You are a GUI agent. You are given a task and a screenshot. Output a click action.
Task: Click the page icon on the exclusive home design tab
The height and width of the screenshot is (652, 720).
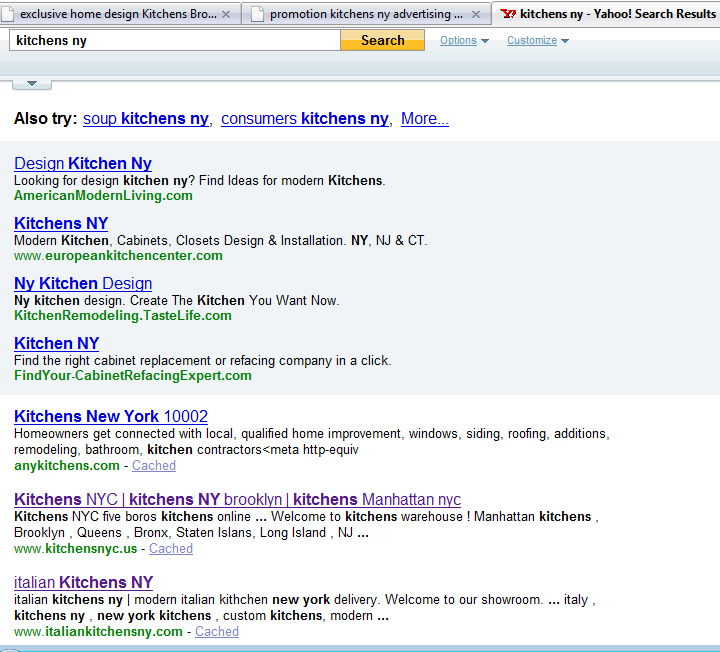(x=7, y=14)
